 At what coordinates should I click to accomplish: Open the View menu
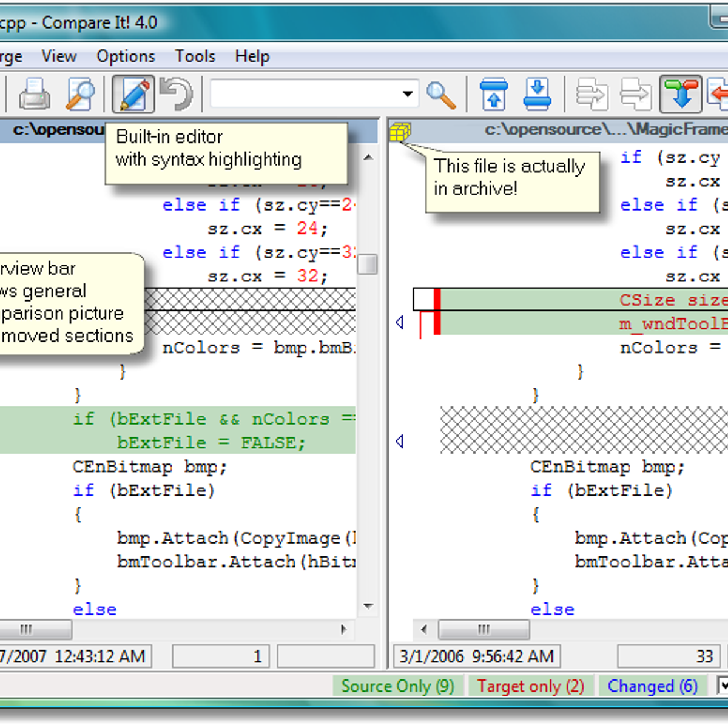click(59, 56)
